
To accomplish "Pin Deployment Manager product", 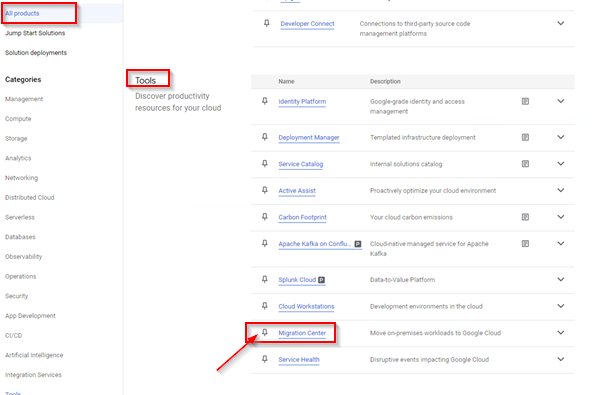I will (x=265, y=137).
